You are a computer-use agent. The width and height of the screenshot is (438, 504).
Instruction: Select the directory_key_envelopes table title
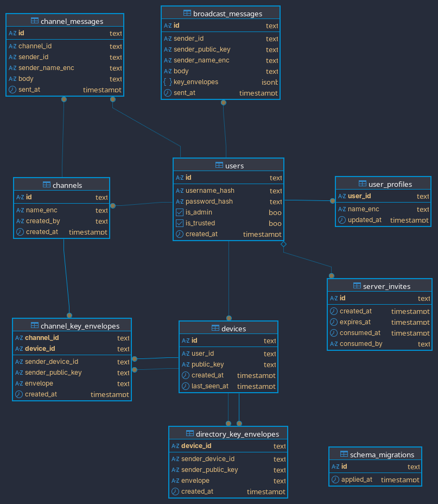(x=237, y=433)
